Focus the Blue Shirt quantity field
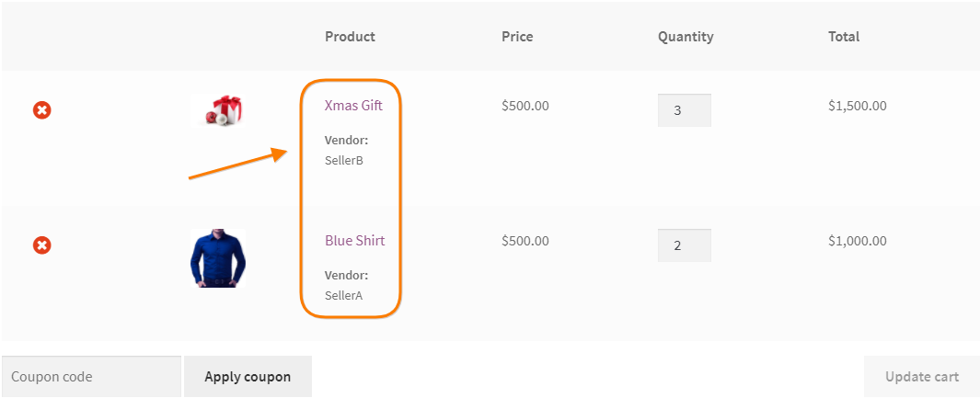980x398 pixels. point(685,245)
